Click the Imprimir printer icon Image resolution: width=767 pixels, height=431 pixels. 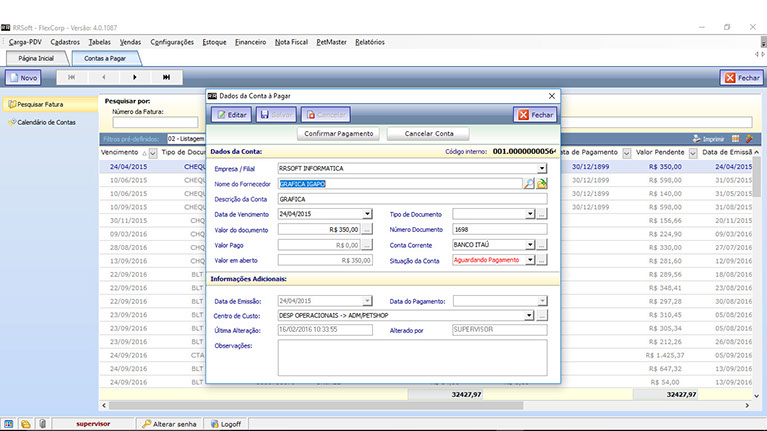[x=697, y=139]
